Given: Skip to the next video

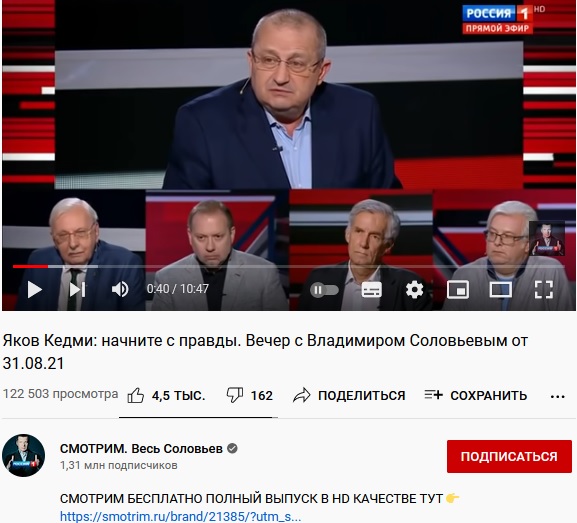Looking at the screenshot, I should (x=77, y=290).
